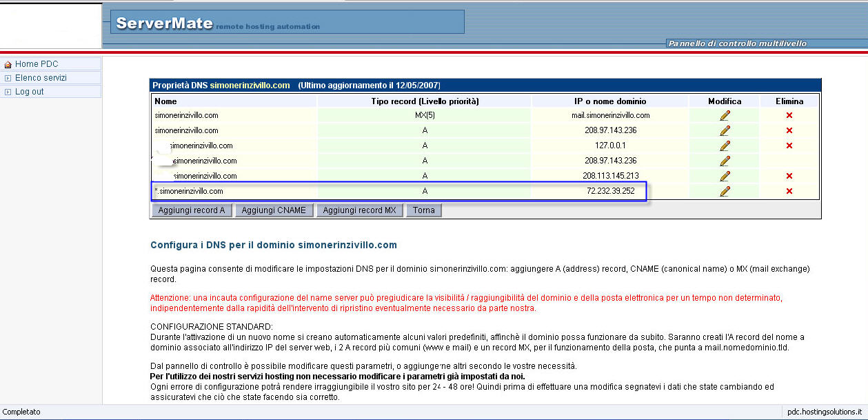Edit the 208.113.145.213 record pencil icon

[725, 176]
